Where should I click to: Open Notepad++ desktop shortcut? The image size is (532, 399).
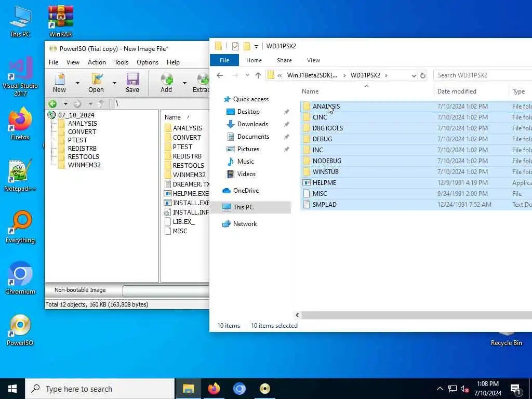[20, 176]
